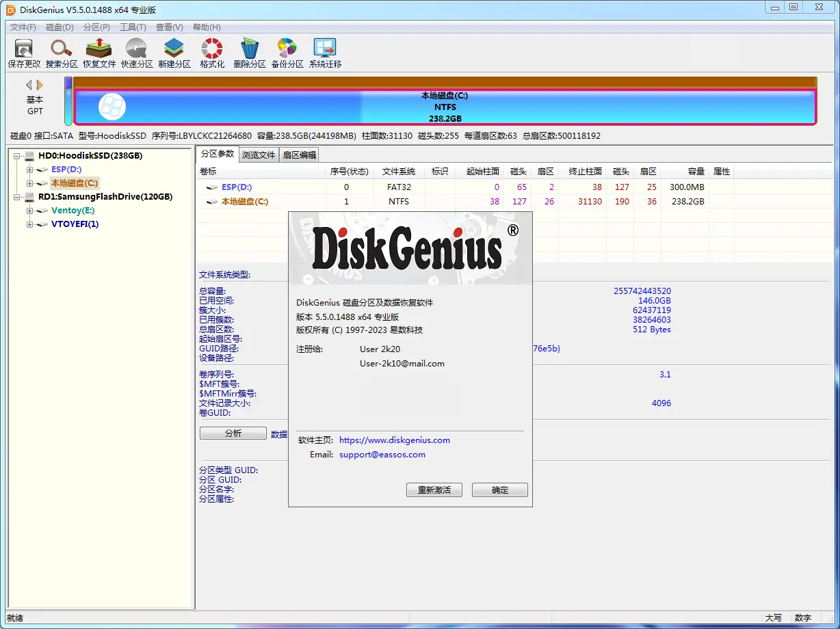Select 本地磁盘(C:) in the disk tree
The height and width of the screenshot is (629, 840).
75,183
